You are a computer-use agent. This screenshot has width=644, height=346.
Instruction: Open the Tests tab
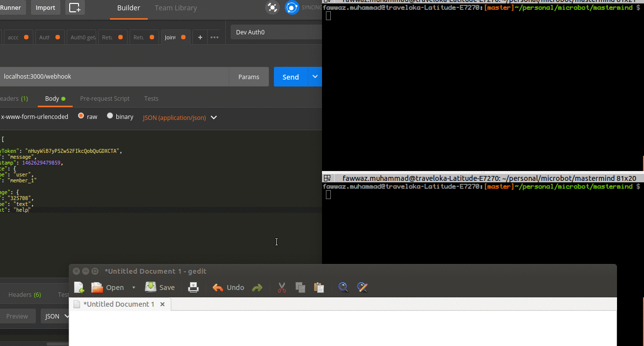click(151, 98)
